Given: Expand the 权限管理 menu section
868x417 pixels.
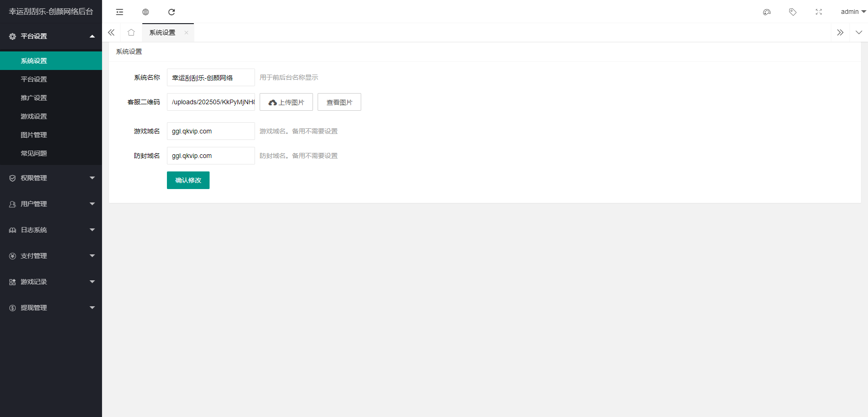Looking at the screenshot, I should point(51,178).
